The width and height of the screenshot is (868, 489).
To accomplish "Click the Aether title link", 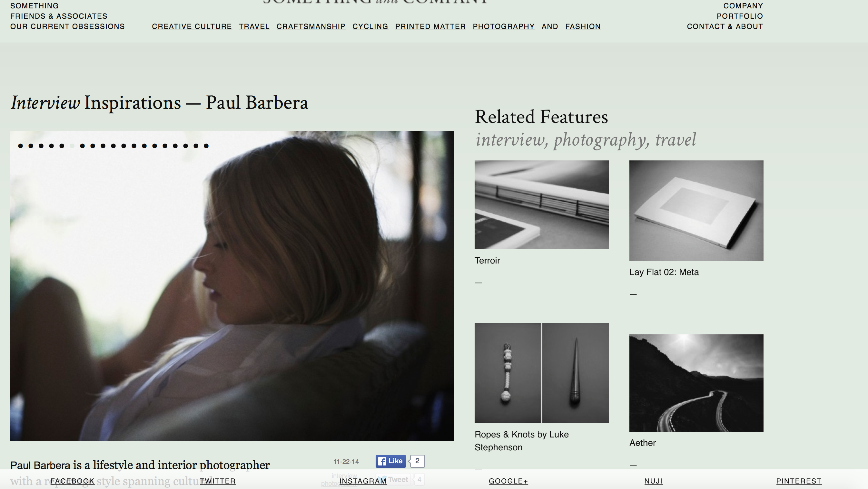I will [642, 443].
